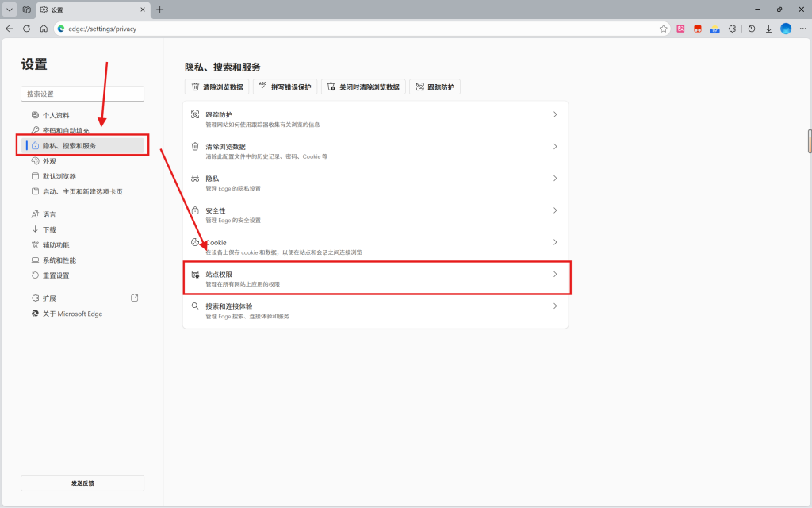Click the page's vertical scrollbar thumb

coord(809,140)
